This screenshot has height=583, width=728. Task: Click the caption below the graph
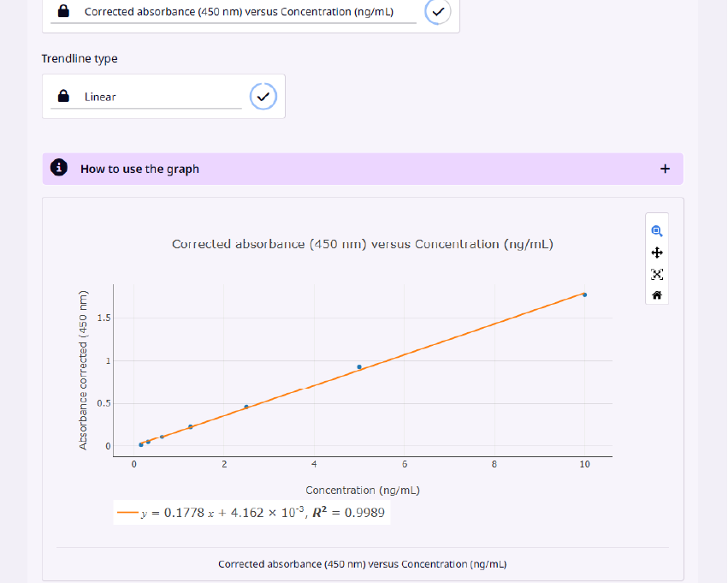(362, 564)
